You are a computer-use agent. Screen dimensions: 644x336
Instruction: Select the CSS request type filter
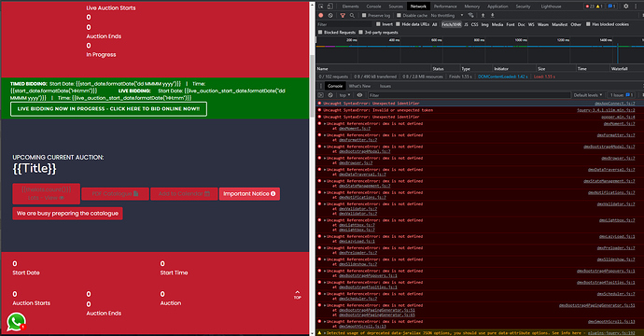[x=474, y=24]
